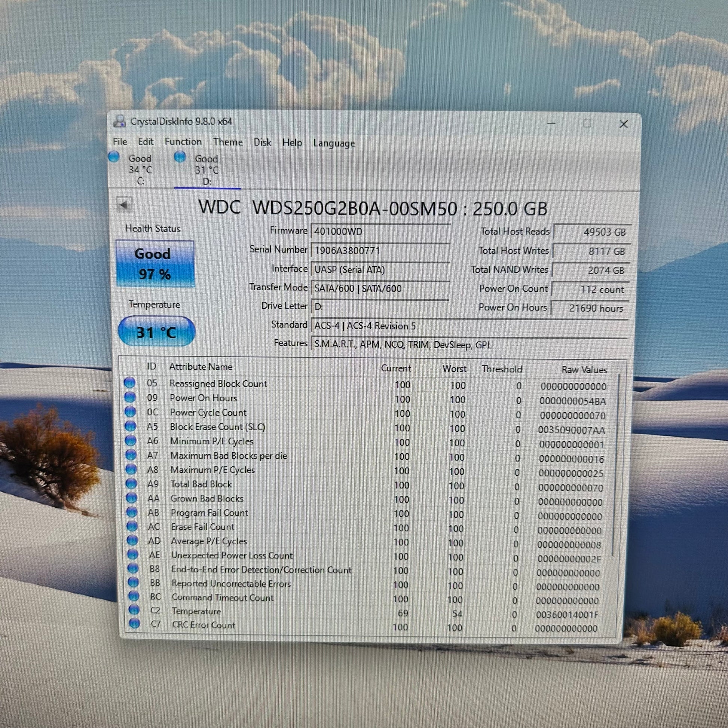Click the disk model title WDS250G2B0A-00SM50
Viewport: 728px width, 728px height.
pyautogui.click(x=355, y=208)
